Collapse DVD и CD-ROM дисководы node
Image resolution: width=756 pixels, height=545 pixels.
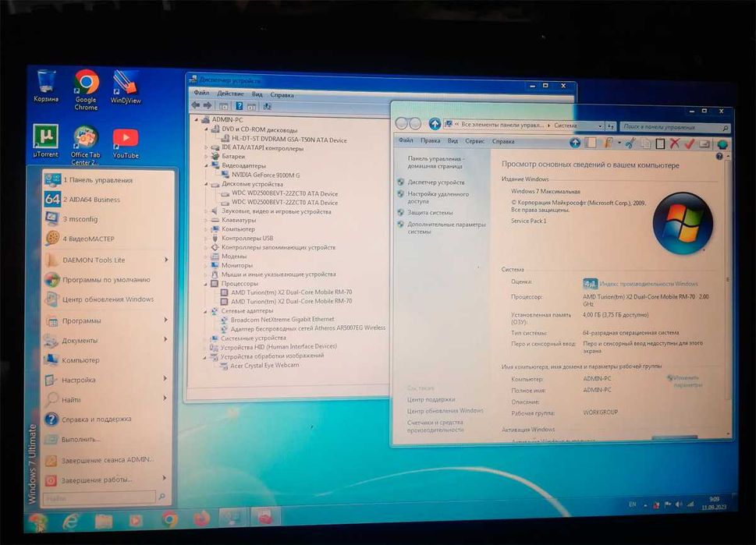pos(206,129)
